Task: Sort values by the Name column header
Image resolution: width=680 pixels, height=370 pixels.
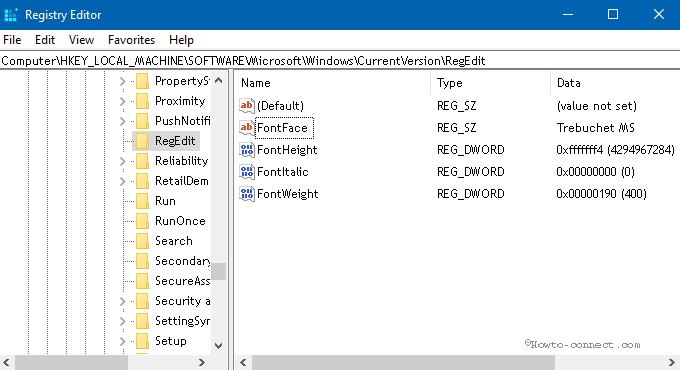Action: coord(332,83)
